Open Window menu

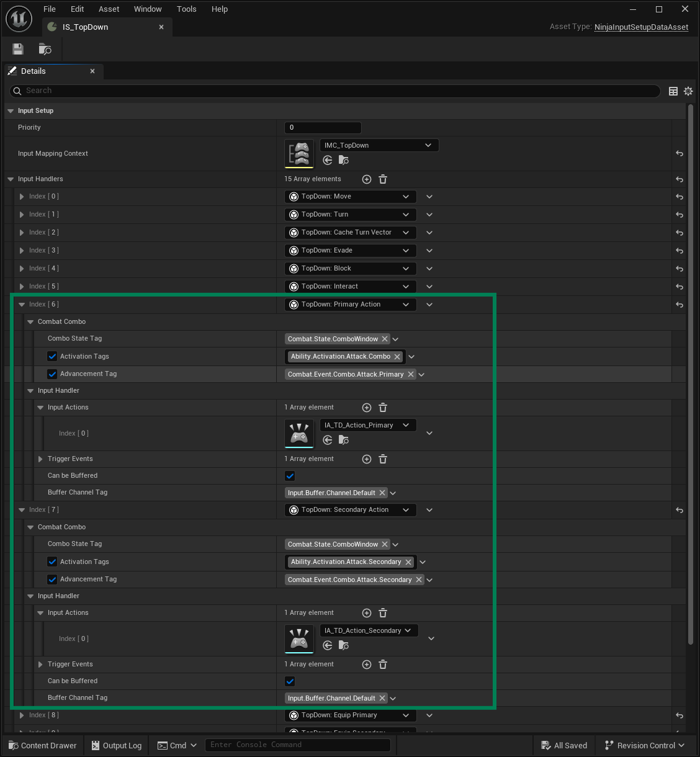point(148,9)
